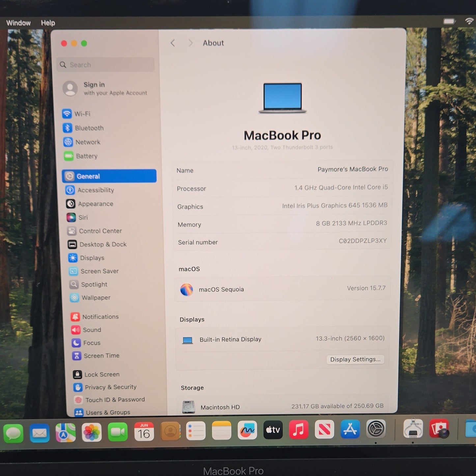The width and height of the screenshot is (476, 476).
Task: Click Intel Iris Plus Graphics 645 value
Action: pyautogui.click(x=335, y=205)
